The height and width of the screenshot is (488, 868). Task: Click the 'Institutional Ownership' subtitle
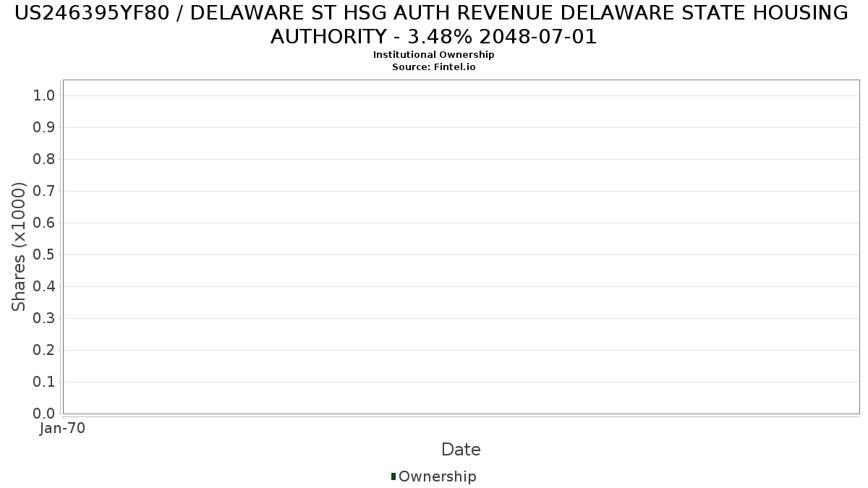(434, 55)
